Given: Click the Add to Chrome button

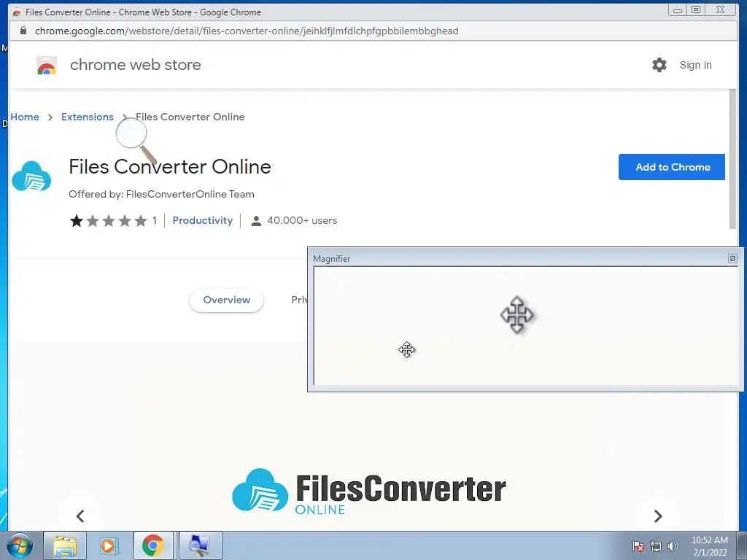Looking at the screenshot, I should (672, 167).
